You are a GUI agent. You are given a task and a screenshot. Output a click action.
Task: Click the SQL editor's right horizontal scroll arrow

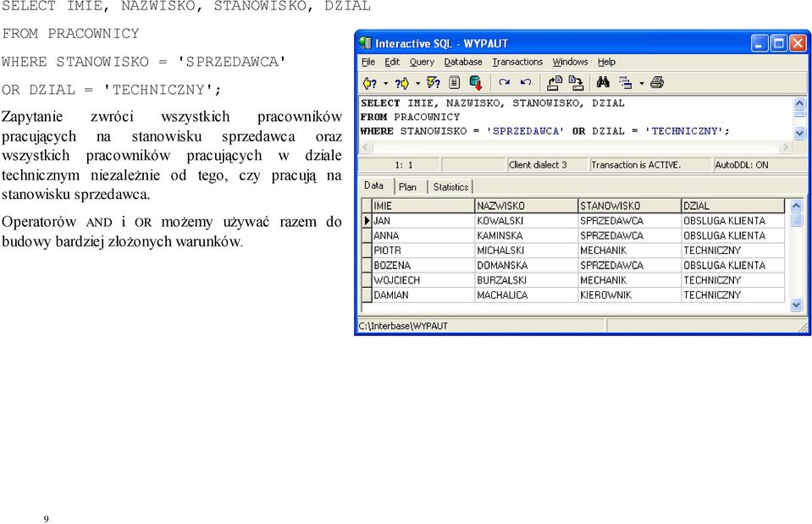[786, 147]
